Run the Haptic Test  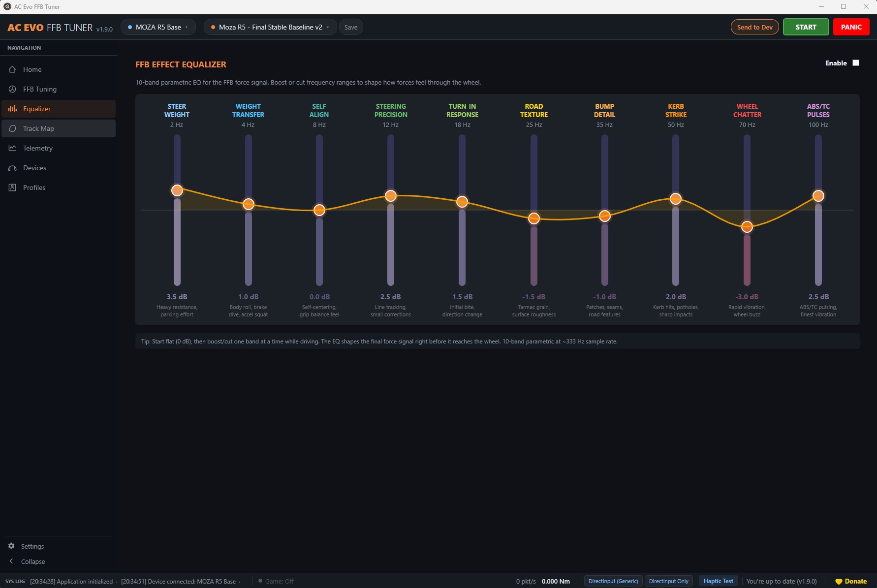pyautogui.click(x=719, y=581)
